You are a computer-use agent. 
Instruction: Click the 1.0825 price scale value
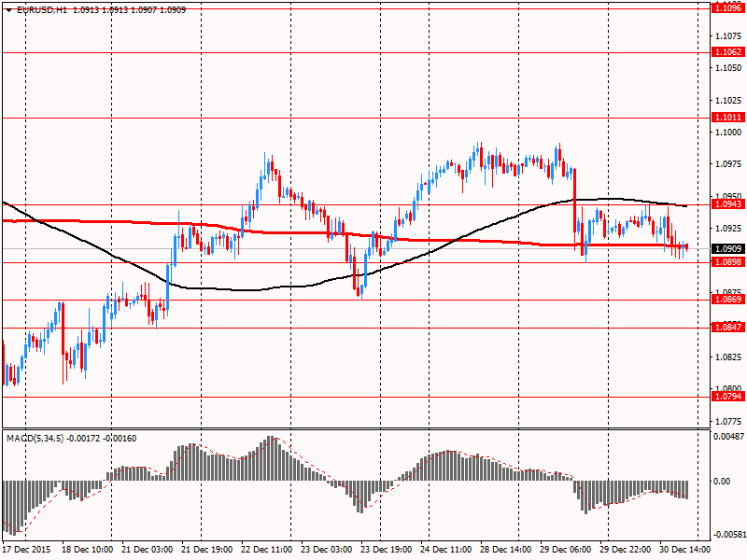(x=728, y=357)
